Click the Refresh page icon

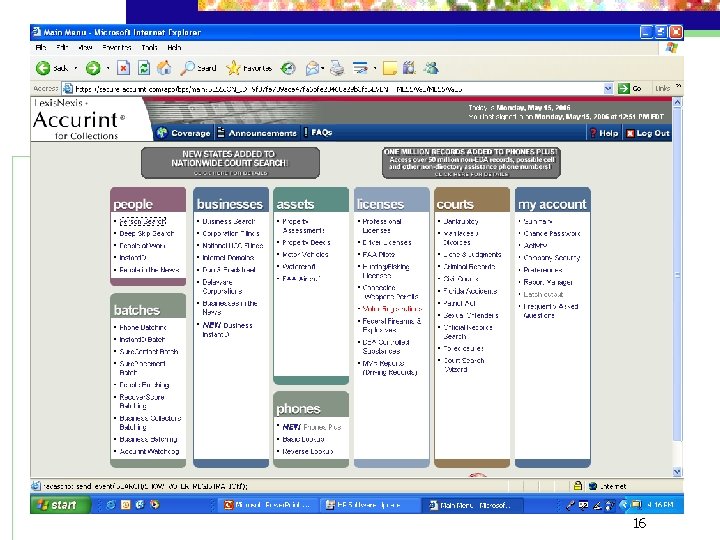[144, 68]
